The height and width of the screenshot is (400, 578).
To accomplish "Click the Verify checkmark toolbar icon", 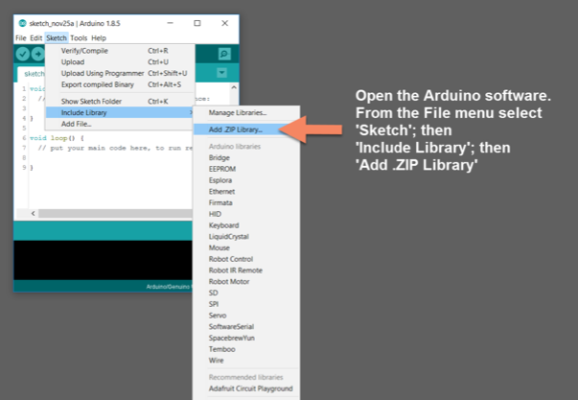I will 22,54.
